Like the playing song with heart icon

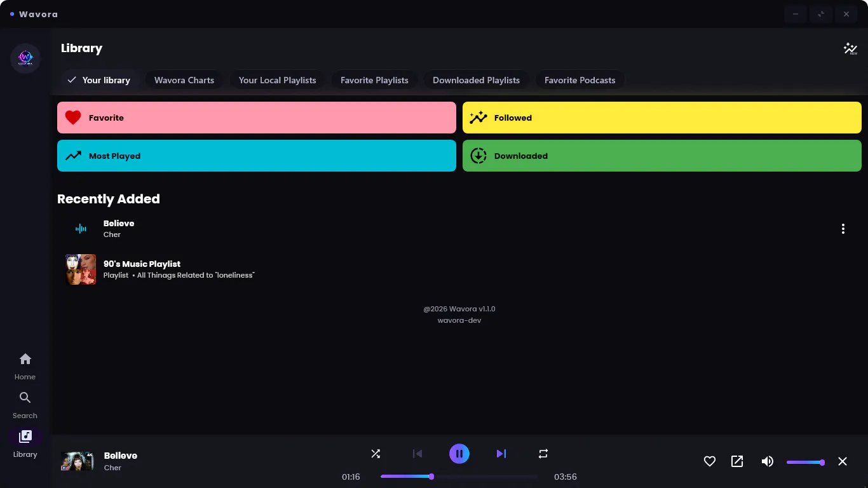[710, 461]
